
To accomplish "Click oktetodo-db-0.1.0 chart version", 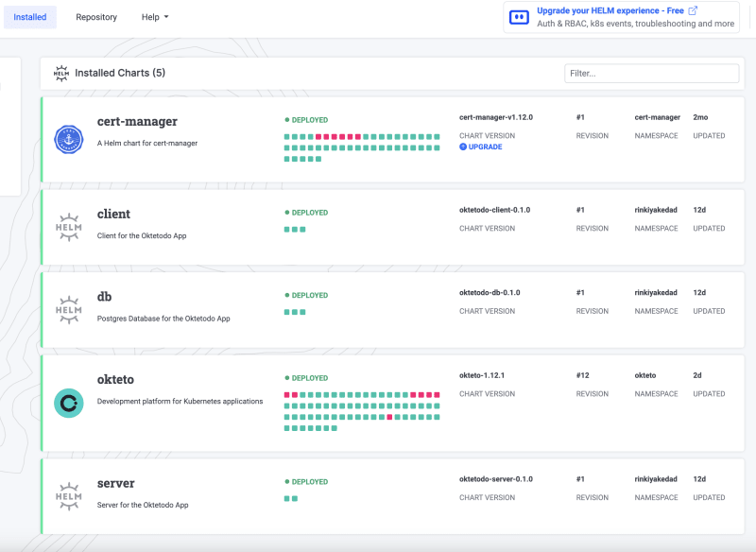I will 490,293.
